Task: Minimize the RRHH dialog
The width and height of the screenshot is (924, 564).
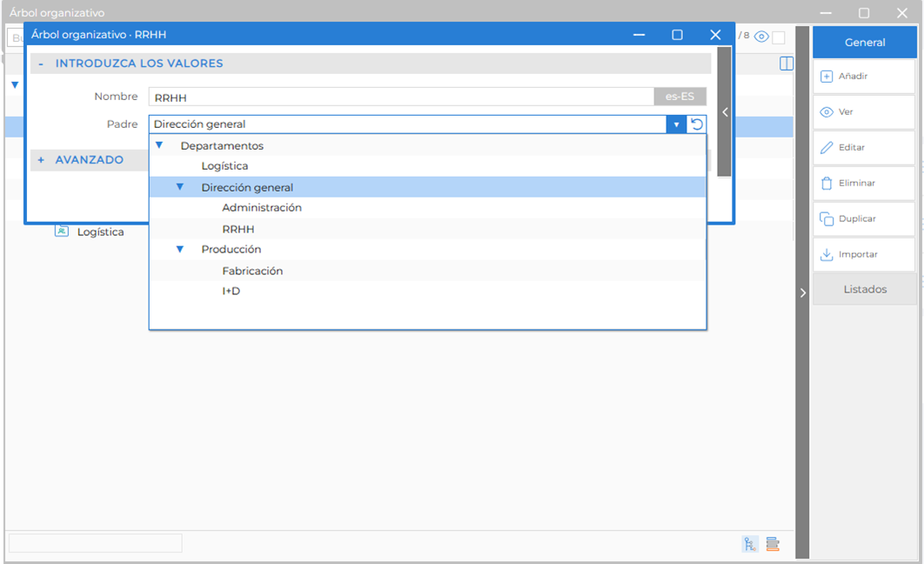Action: (x=639, y=35)
